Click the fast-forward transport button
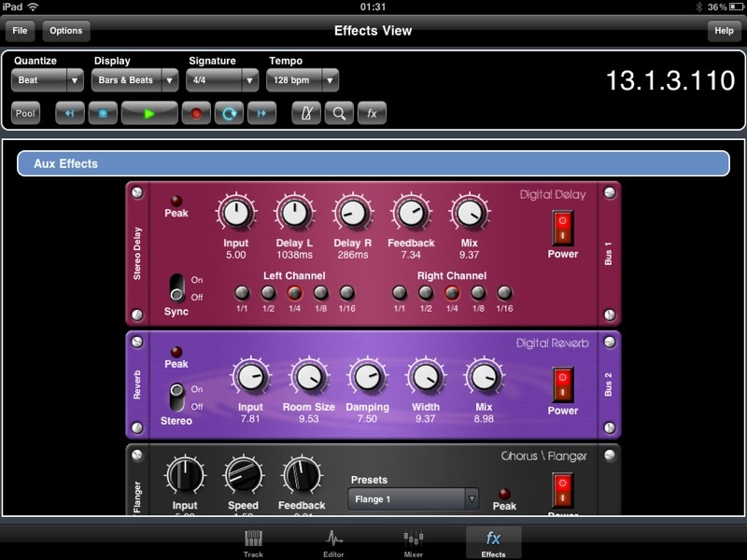 coord(261,113)
